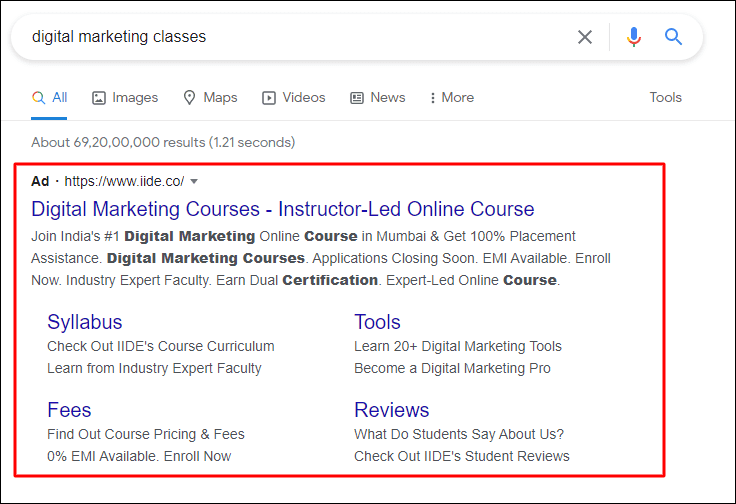Click 'Learn 20+ Digital Marketing Tools' text
This screenshot has height=504, width=736.
(458, 346)
